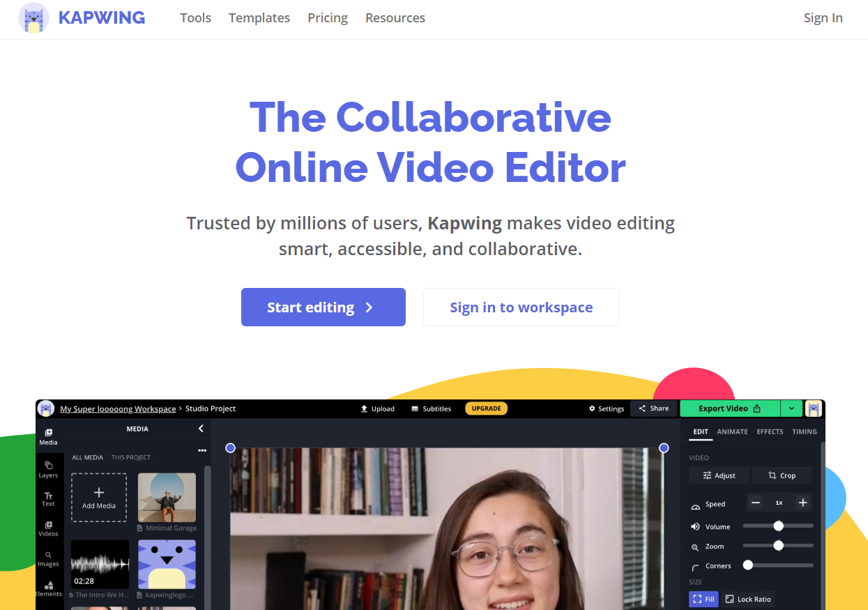
Task: Click Sign in to workspace button
Action: coord(521,307)
